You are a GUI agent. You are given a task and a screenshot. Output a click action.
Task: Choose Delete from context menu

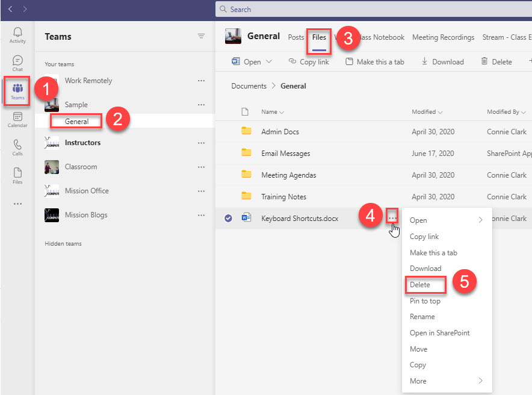pos(419,285)
